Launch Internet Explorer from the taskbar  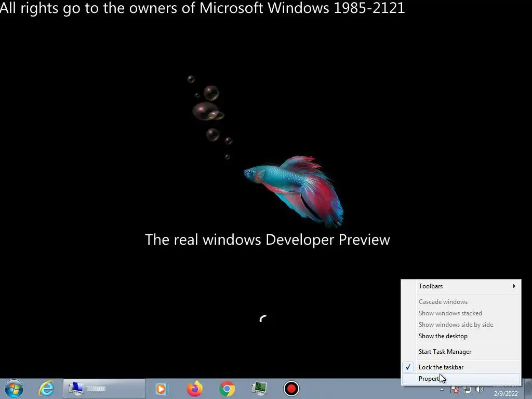[46, 389]
